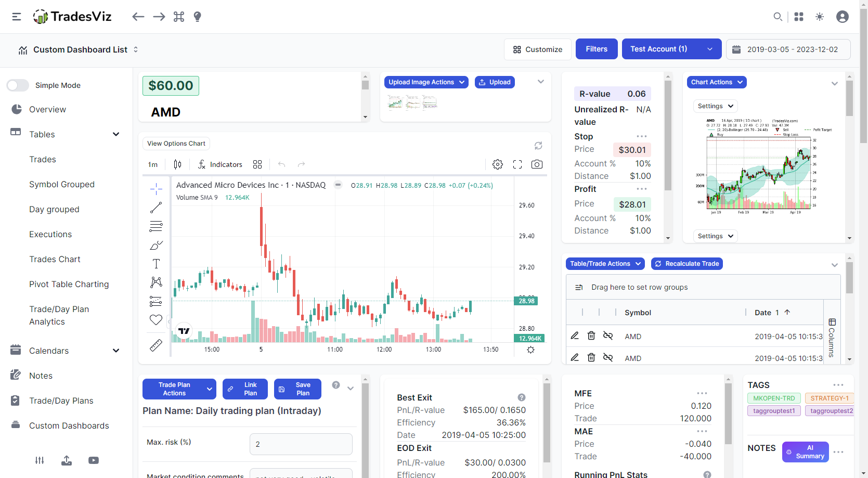Collapse the image upload widget chevron
868x478 pixels.
coord(541,82)
